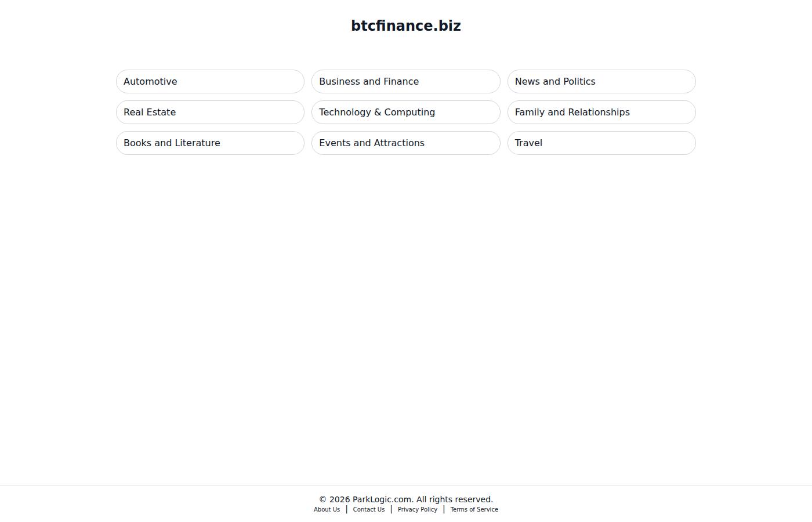The height and width of the screenshot is (522, 812).
Task: Open the Contact Us footer link
Action: tap(369, 510)
